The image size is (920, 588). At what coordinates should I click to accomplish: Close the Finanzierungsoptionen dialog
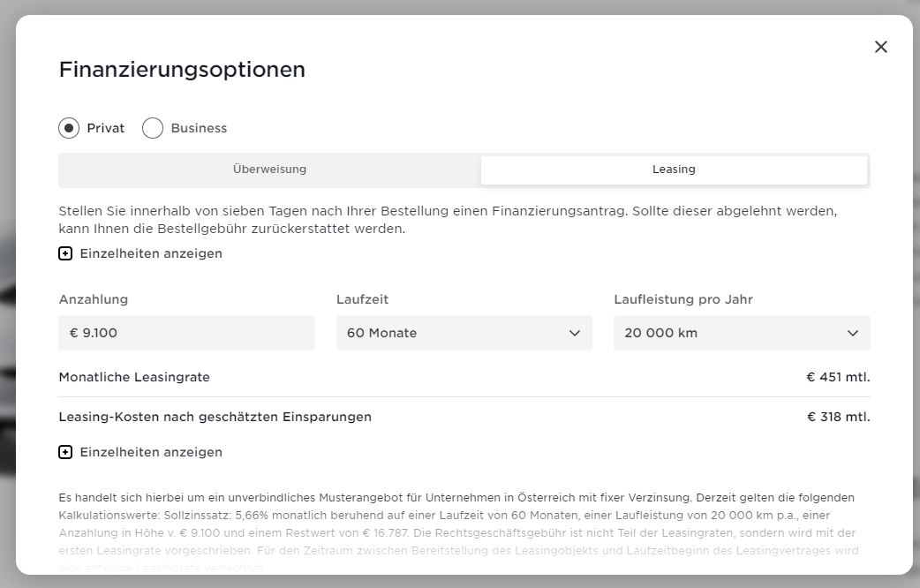[880, 47]
